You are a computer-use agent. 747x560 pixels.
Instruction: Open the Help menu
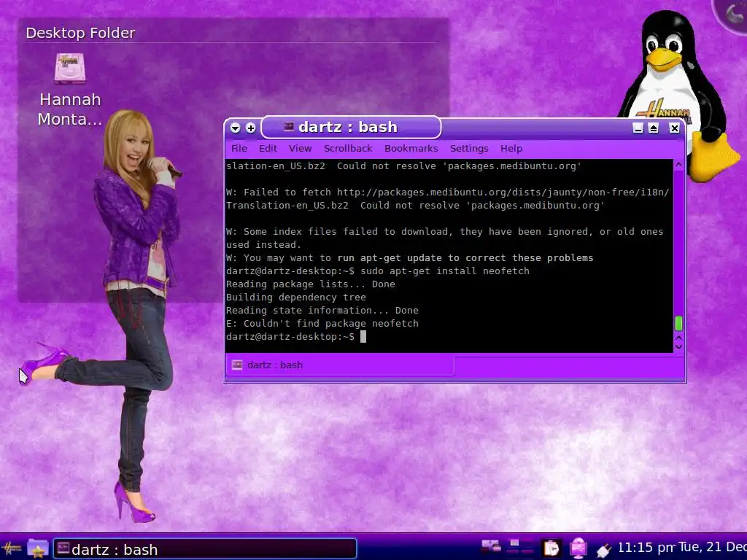pyautogui.click(x=511, y=149)
